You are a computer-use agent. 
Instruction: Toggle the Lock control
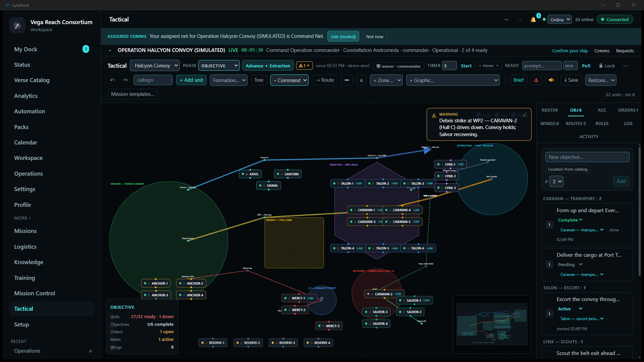pyautogui.click(x=607, y=66)
